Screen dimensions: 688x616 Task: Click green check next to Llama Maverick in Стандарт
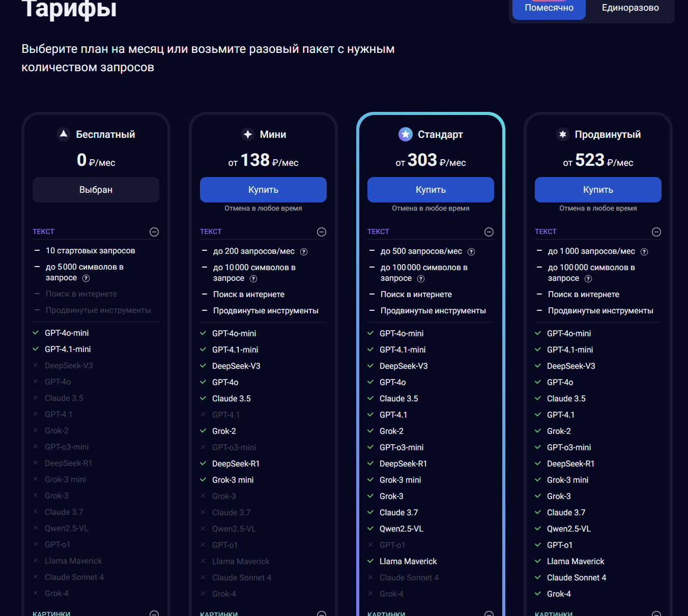[x=370, y=561]
